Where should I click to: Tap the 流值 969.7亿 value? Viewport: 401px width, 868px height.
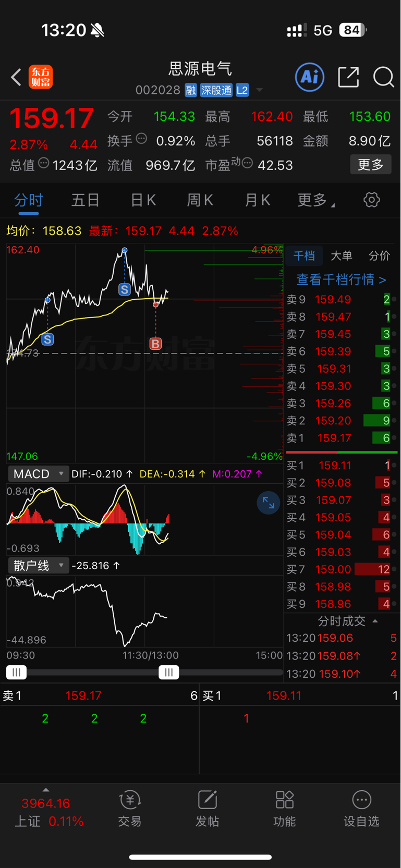click(171, 165)
